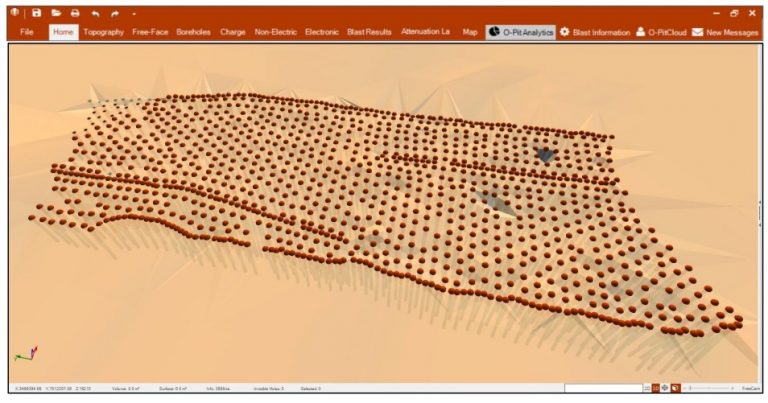Click the Save icon in quick access toolbar
The height and width of the screenshot is (403, 768).
click(36, 13)
